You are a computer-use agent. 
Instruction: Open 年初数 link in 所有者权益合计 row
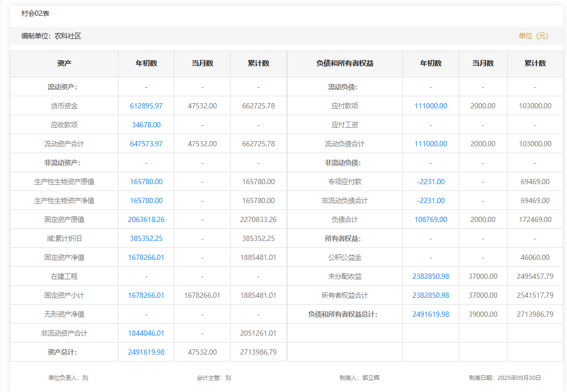tap(430, 295)
